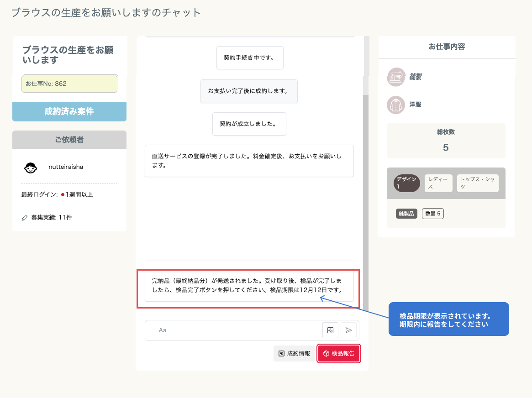Click the red 検品報告 button
The width and height of the screenshot is (532, 398).
[338, 353]
